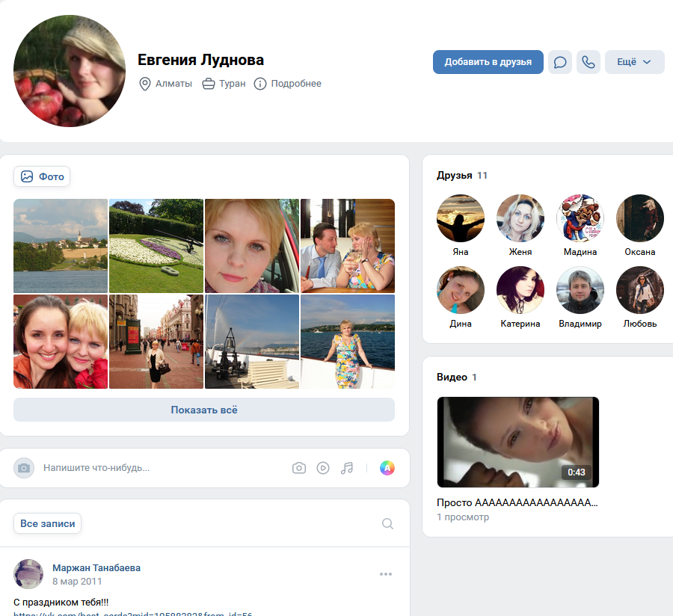
Task: Open friend Оксана's avatar
Action: click(640, 218)
